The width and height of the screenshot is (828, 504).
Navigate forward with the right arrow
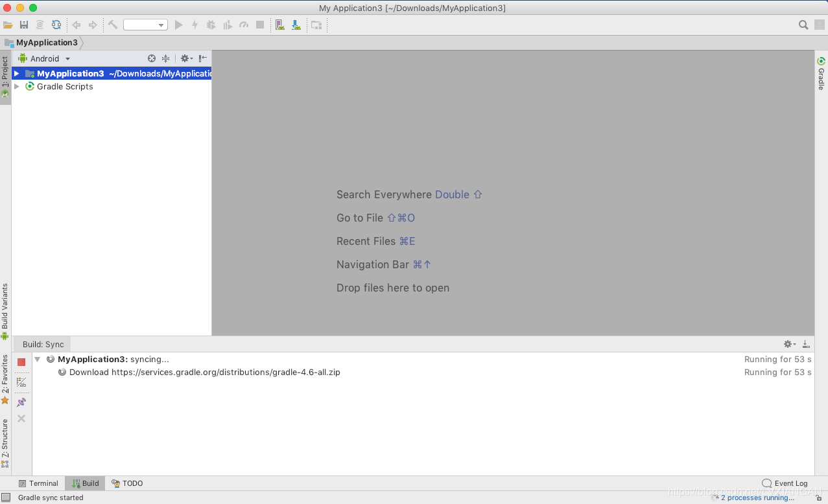(93, 25)
